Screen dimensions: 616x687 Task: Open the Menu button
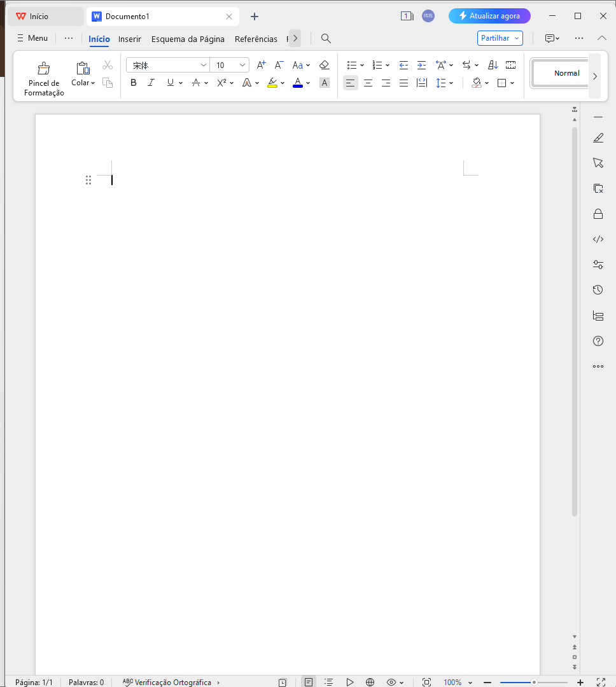click(32, 38)
